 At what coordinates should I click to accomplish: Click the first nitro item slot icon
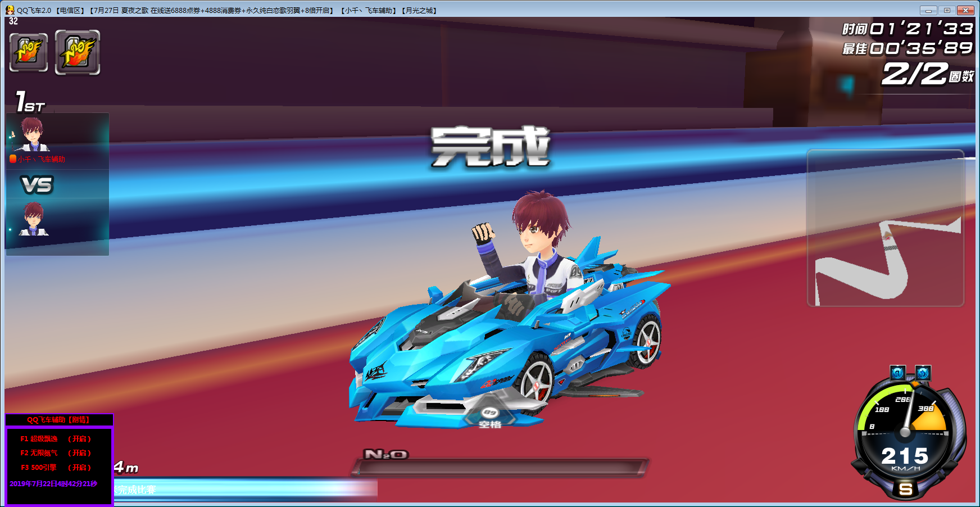point(29,52)
